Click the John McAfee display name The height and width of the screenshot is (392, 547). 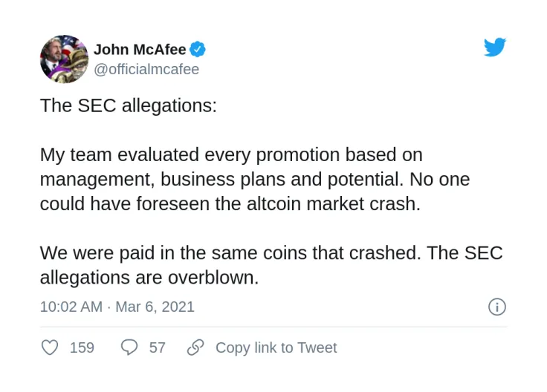(x=140, y=50)
